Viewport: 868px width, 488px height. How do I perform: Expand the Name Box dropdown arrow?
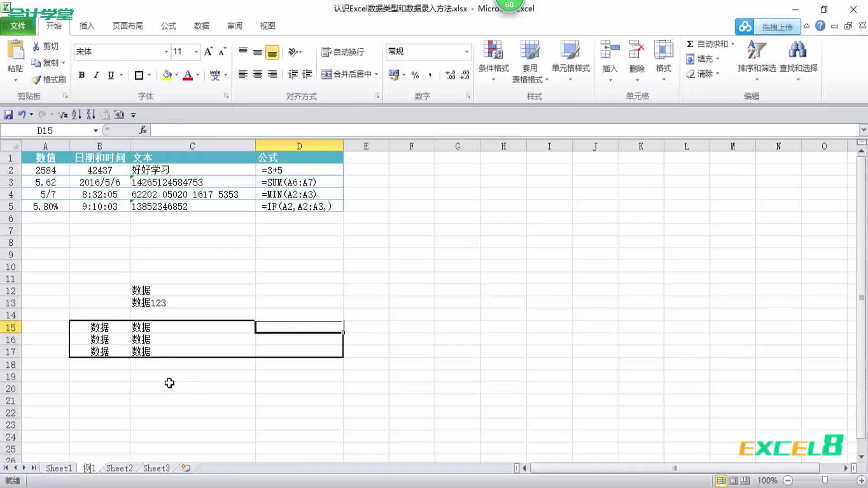96,131
